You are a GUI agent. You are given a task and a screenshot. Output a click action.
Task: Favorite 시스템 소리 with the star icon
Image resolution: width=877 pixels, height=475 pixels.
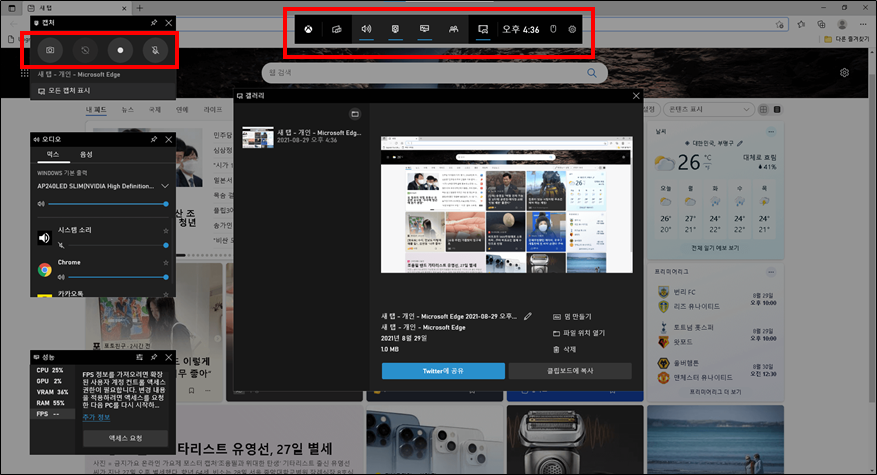166,231
